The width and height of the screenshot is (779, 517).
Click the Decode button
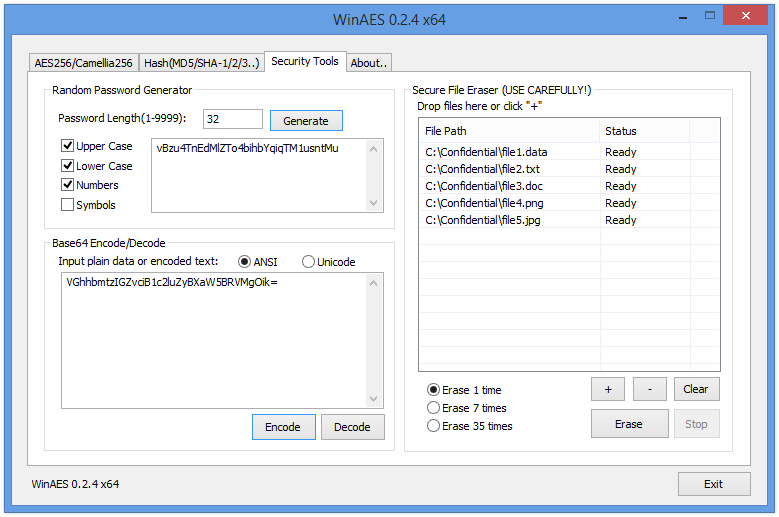pyautogui.click(x=352, y=427)
